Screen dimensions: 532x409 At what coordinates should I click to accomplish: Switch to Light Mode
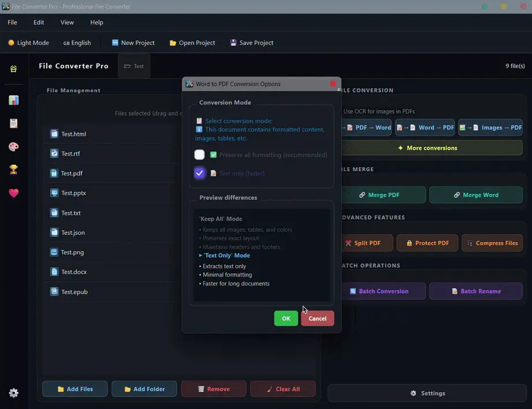(28, 42)
